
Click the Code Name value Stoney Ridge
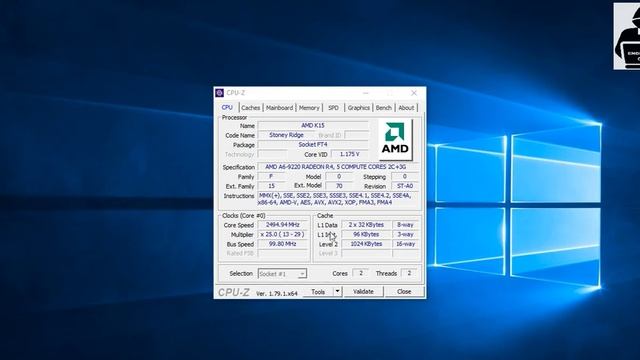tap(286, 135)
